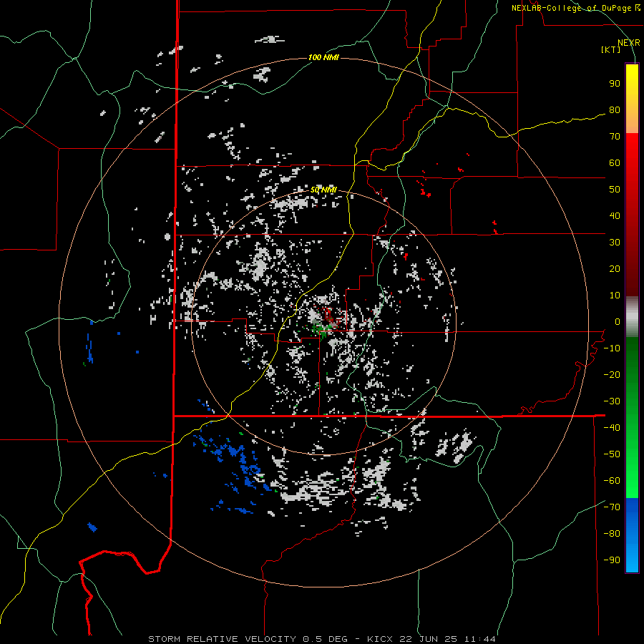Click the 50 NMI range ring label
Viewport: 644px width, 644px height.
click(x=323, y=190)
